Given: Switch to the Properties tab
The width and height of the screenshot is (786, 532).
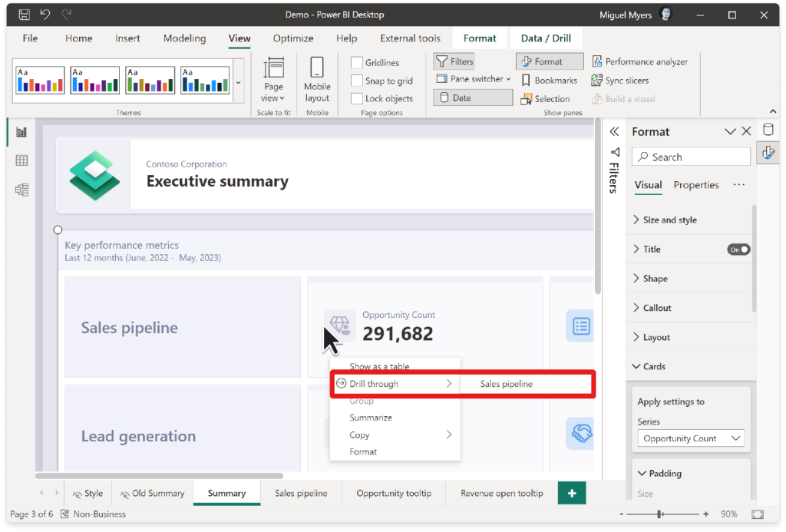Looking at the screenshot, I should pyautogui.click(x=695, y=185).
